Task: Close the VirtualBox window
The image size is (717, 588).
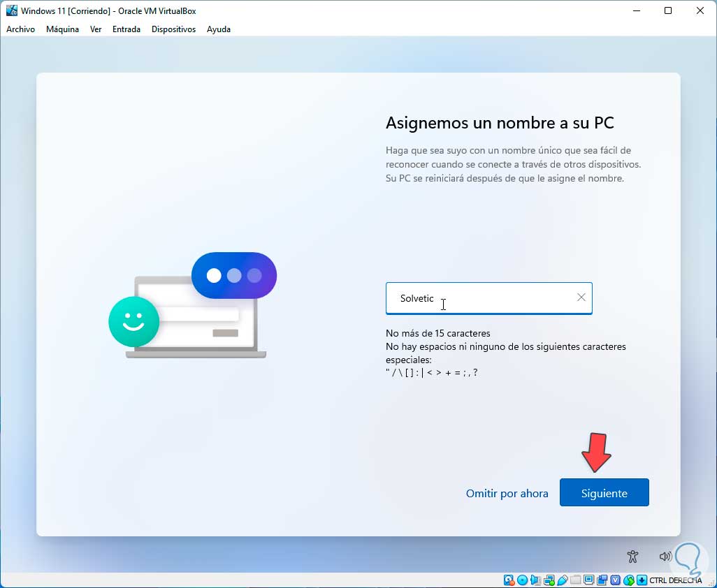Action: [x=700, y=10]
